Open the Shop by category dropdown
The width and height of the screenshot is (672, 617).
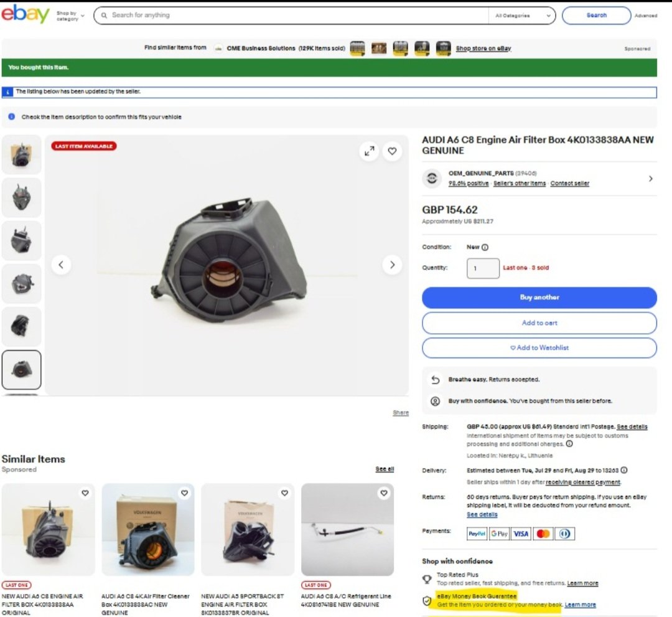point(70,16)
